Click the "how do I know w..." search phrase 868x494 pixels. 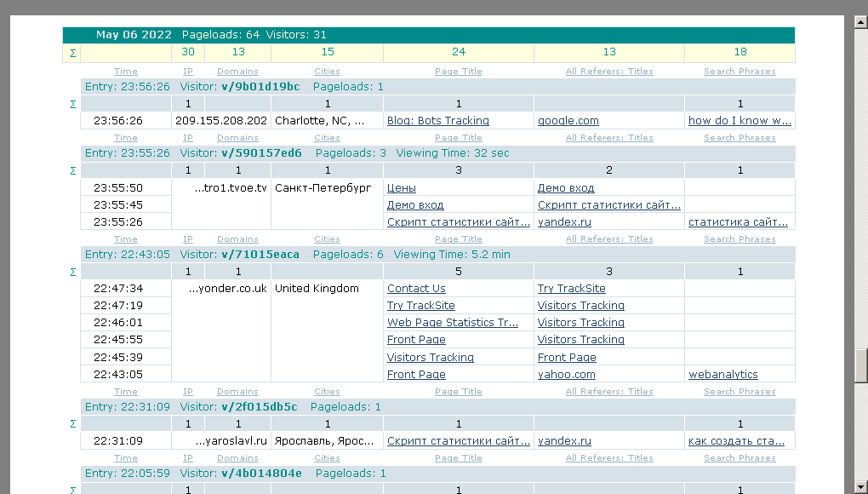point(740,121)
